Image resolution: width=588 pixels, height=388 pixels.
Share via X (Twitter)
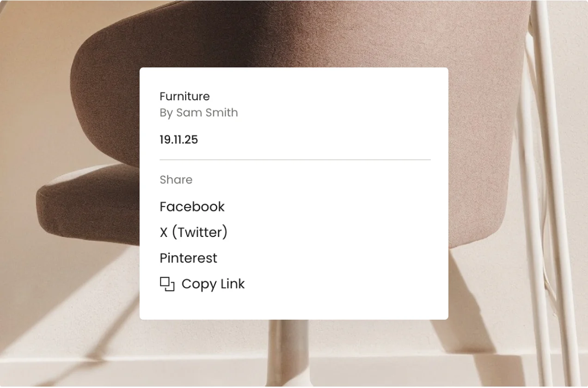click(193, 232)
